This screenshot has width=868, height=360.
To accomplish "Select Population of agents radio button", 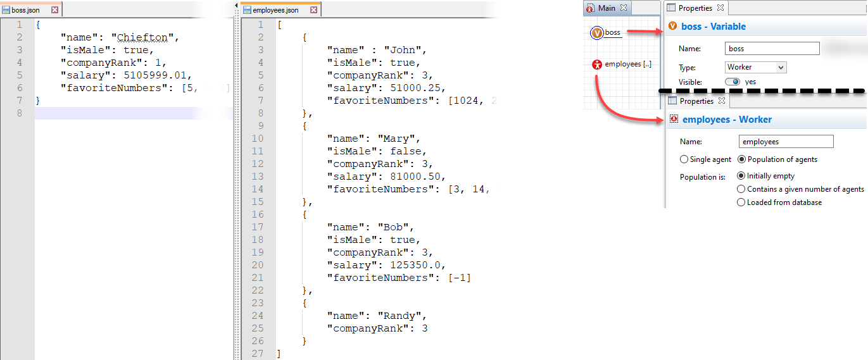I will (x=743, y=159).
